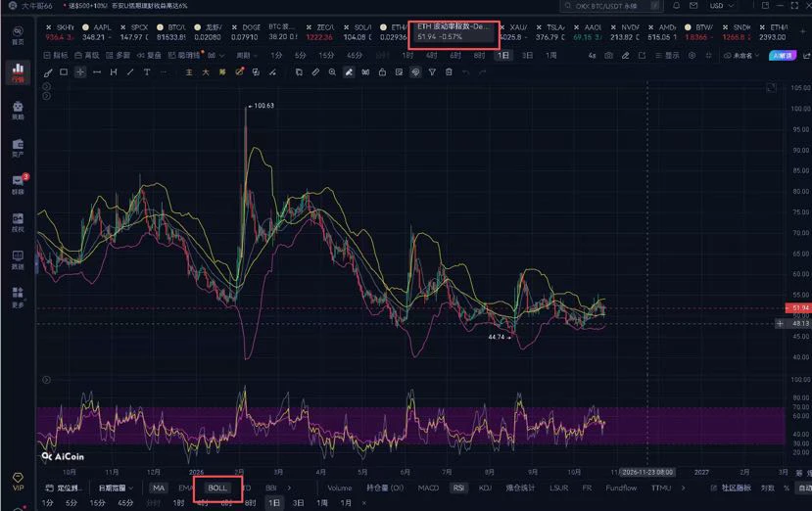The width and height of the screenshot is (812, 511).
Task: Open the More grid icon in sidebar
Action: pos(18,297)
